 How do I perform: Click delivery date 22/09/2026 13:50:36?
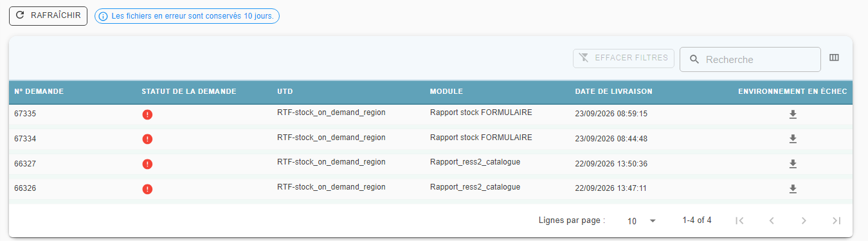tap(611, 164)
